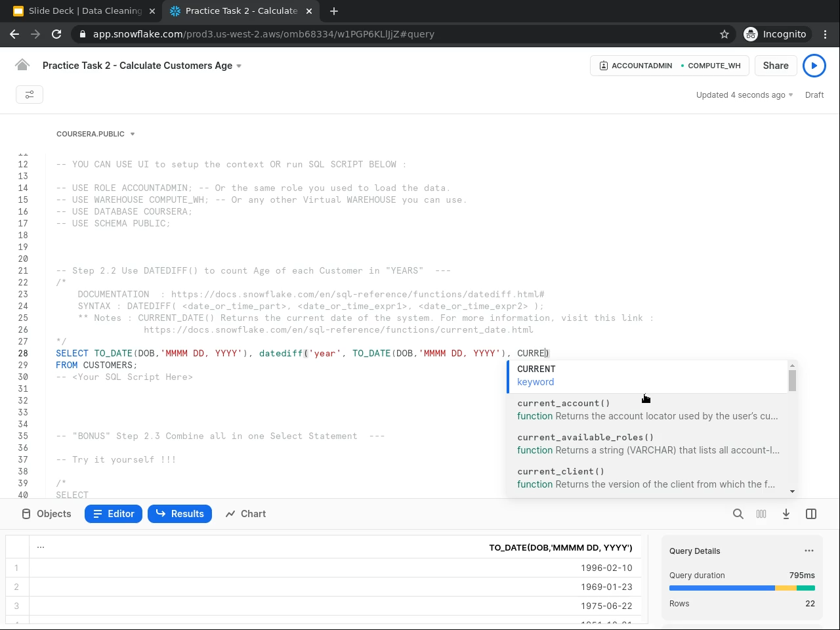Sort by TO_DATE column header
The height and width of the screenshot is (630, 840).
[560, 547]
